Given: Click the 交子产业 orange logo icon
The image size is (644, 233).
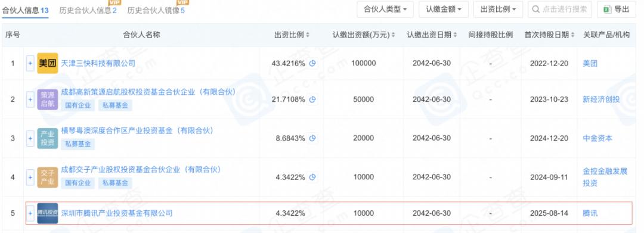Looking at the screenshot, I should click(47, 177).
